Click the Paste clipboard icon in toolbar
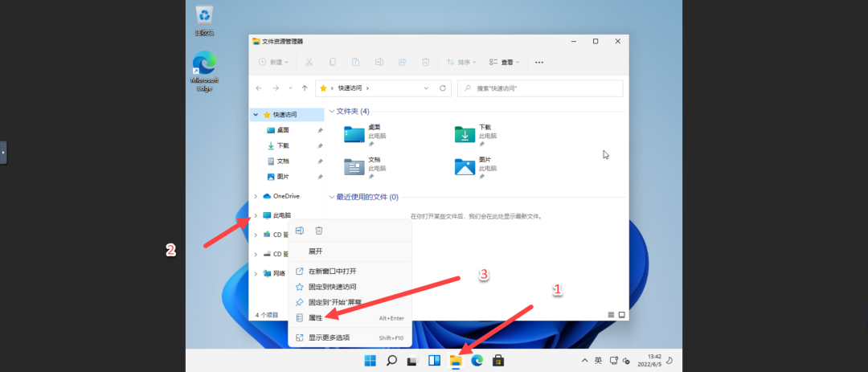Image resolution: width=868 pixels, height=372 pixels. click(356, 62)
